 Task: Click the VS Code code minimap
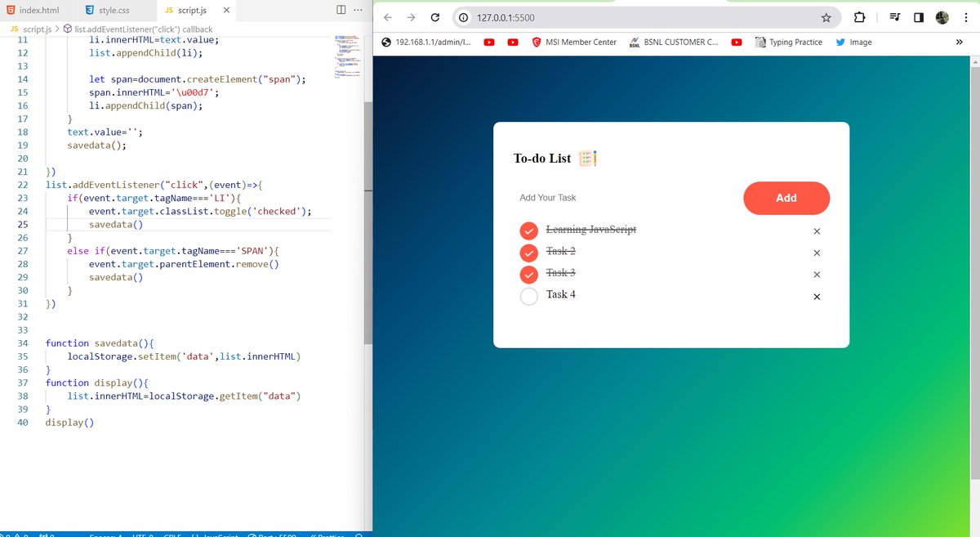pos(347,57)
